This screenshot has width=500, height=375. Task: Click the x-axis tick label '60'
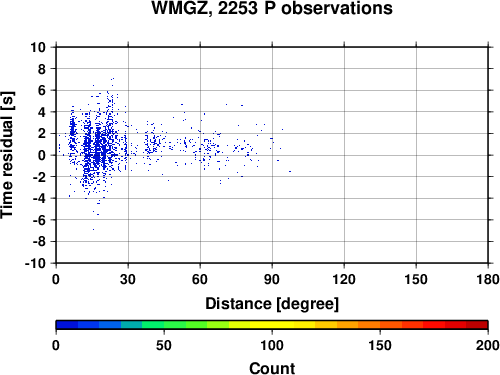(200, 279)
